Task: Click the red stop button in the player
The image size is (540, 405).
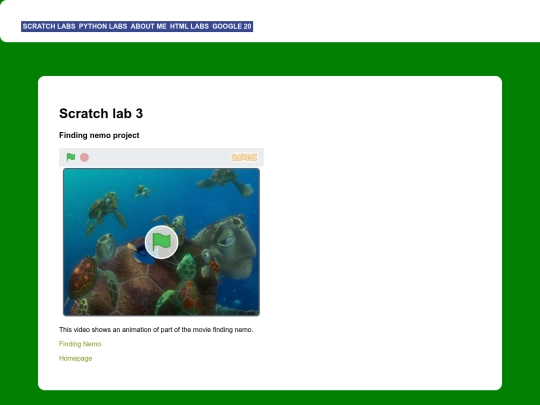Action: click(84, 157)
